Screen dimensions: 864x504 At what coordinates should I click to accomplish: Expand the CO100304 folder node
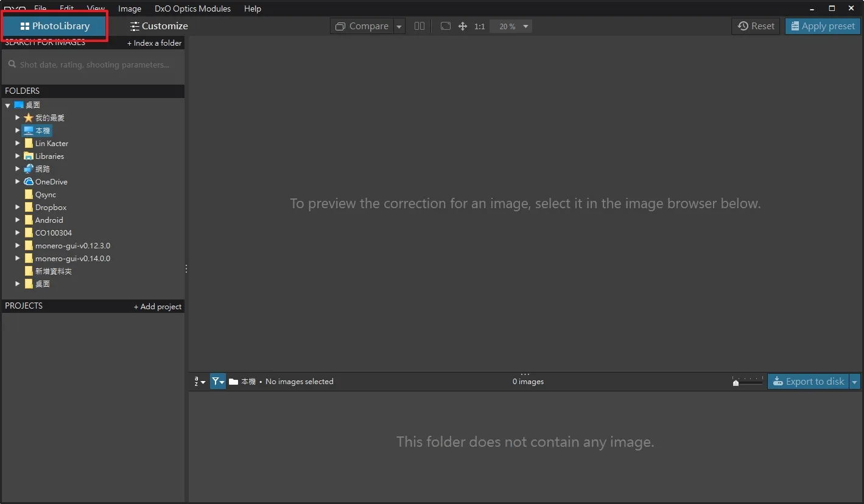(x=18, y=233)
